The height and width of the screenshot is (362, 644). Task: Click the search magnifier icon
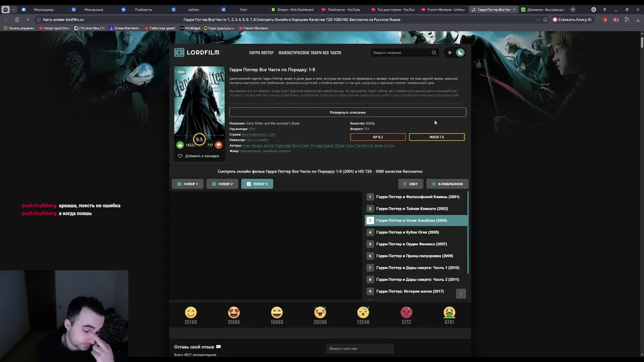point(434,52)
